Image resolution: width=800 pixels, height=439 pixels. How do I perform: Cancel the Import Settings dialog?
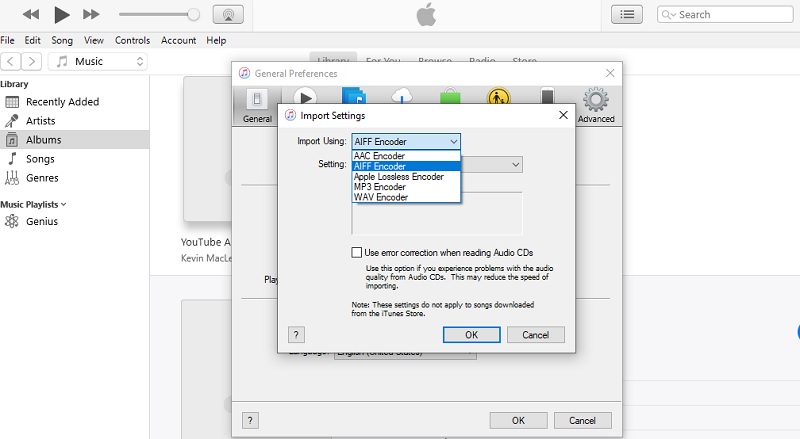(x=535, y=335)
